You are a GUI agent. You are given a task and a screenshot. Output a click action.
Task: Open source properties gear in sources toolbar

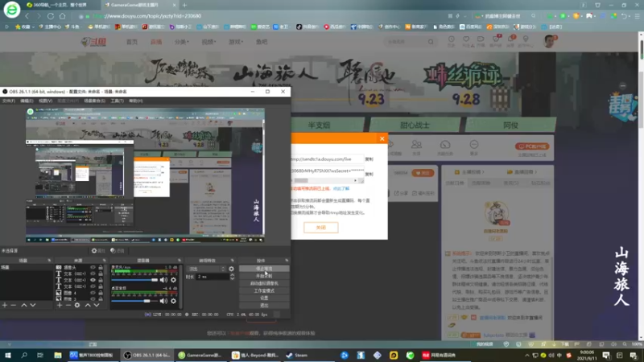(77, 306)
